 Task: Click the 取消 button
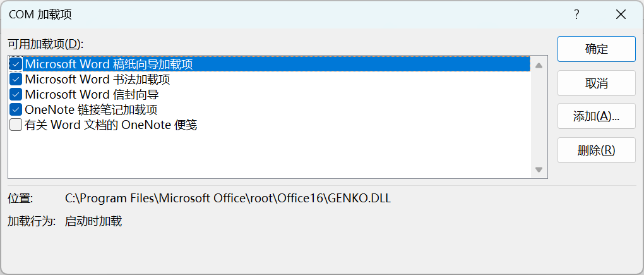click(596, 83)
